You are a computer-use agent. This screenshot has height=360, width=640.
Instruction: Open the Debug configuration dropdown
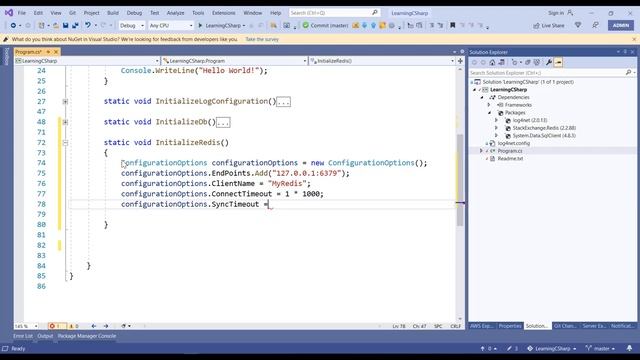[131, 25]
